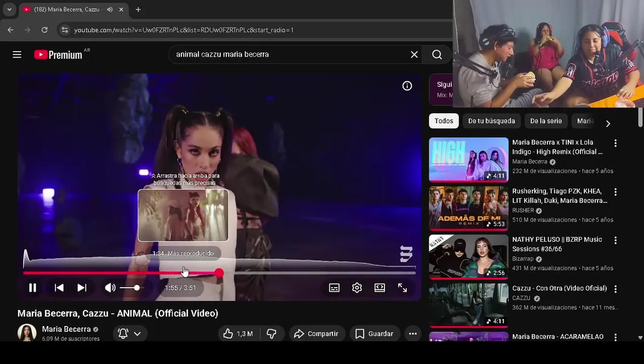Select De tu búsqueda chip

[x=491, y=121]
